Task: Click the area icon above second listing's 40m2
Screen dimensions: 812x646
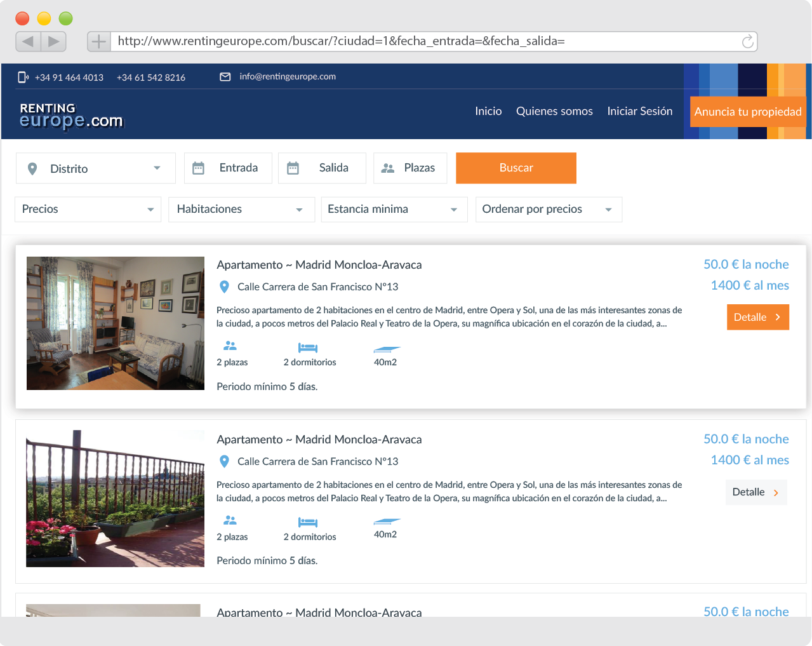Action: click(387, 521)
